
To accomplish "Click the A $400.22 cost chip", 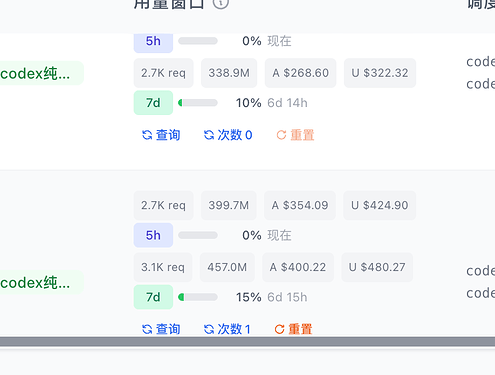I will click(298, 267).
